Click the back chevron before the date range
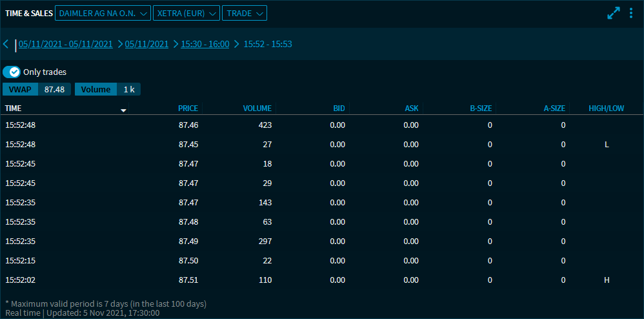Viewport: 644px width, 319px height. tap(6, 45)
